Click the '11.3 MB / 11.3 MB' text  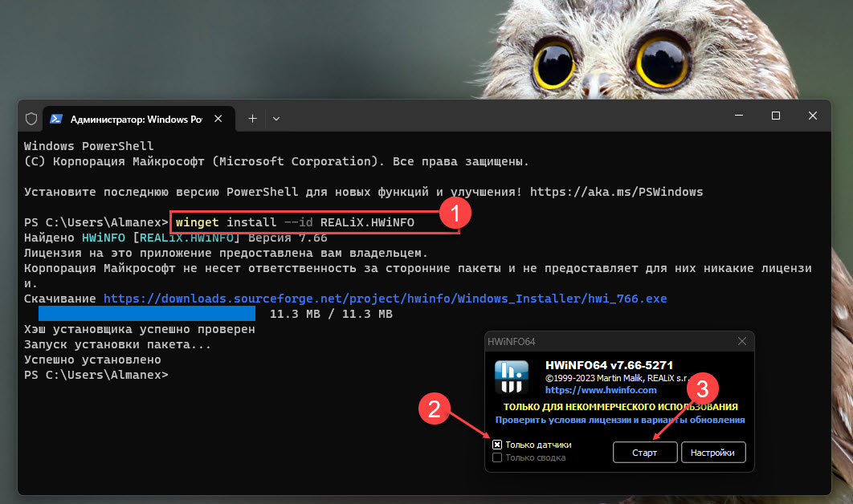point(331,314)
